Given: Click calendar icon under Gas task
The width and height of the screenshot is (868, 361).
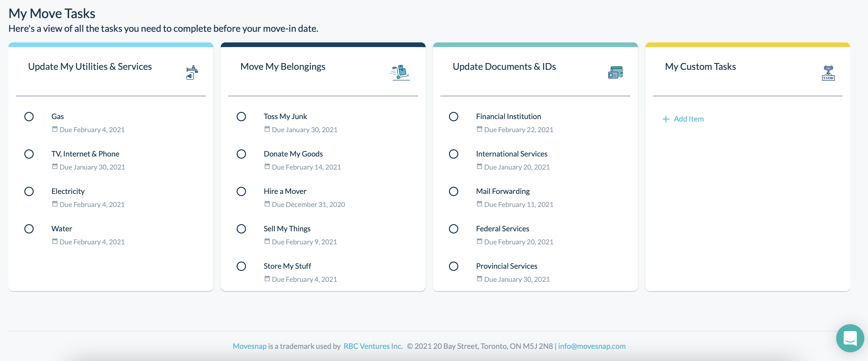Looking at the screenshot, I should [x=55, y=129].
